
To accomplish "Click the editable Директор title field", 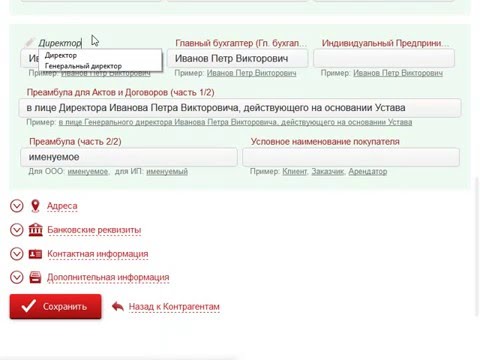I will [x=60, y=43].
